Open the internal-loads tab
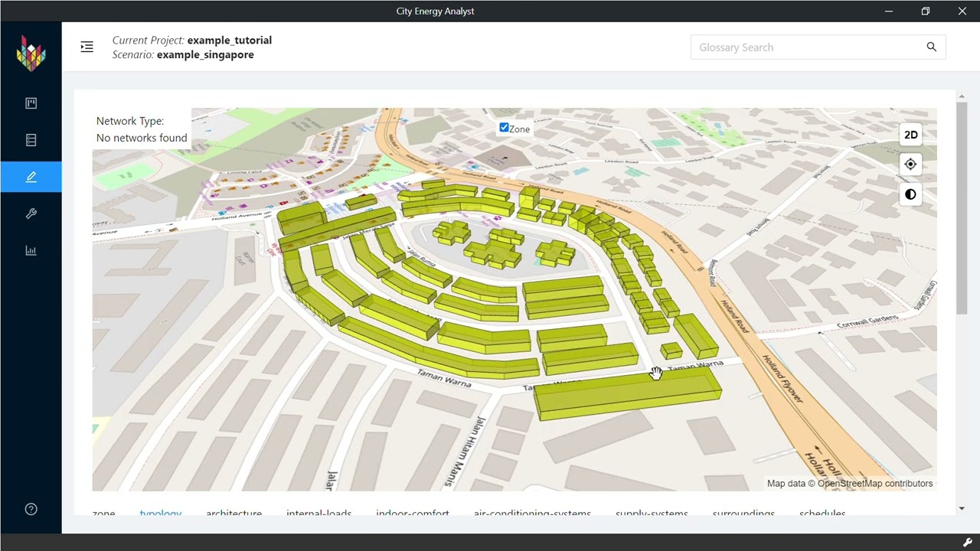The image size is (980, 551). pos(318,514)
